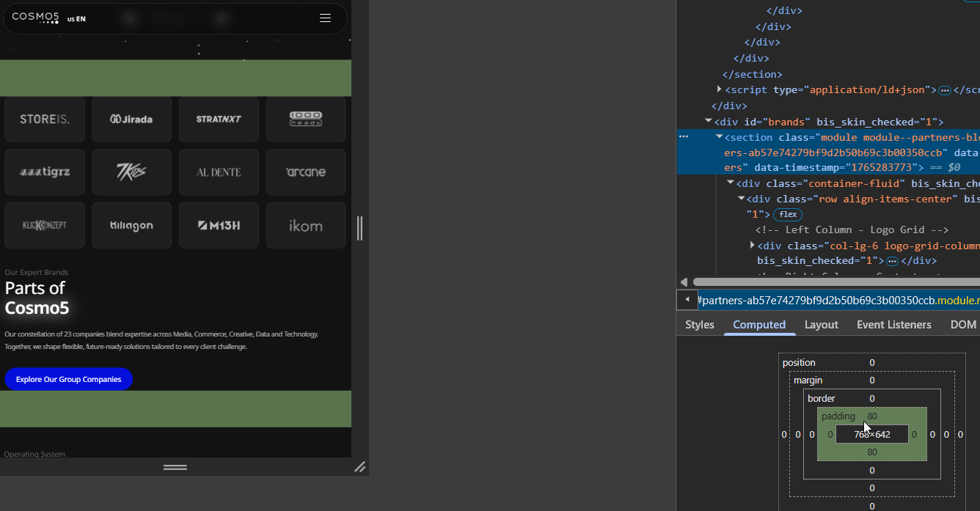This screenshot has width=980, height=511.
Task: Expand the ellipsis inside script tag
Action: (945, 90)
